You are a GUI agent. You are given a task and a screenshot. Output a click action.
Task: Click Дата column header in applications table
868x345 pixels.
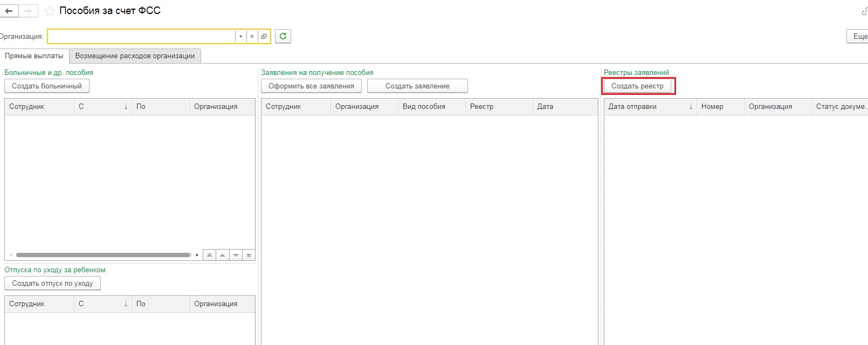[x=566, y=107]
